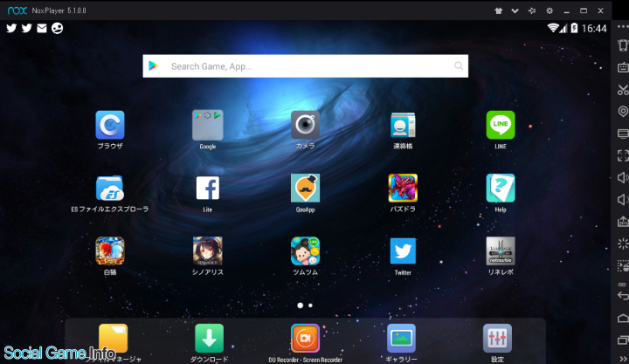Screen dimensions: 629x364
Task: Open the file manager dock icon
Action: click(x=113, y=339)
